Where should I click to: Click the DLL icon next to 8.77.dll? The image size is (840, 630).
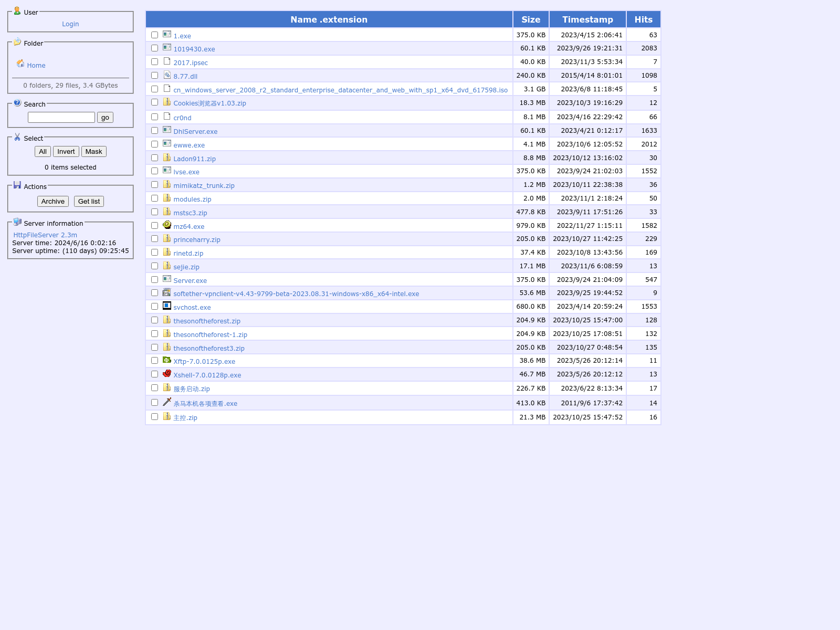[167, 75]
